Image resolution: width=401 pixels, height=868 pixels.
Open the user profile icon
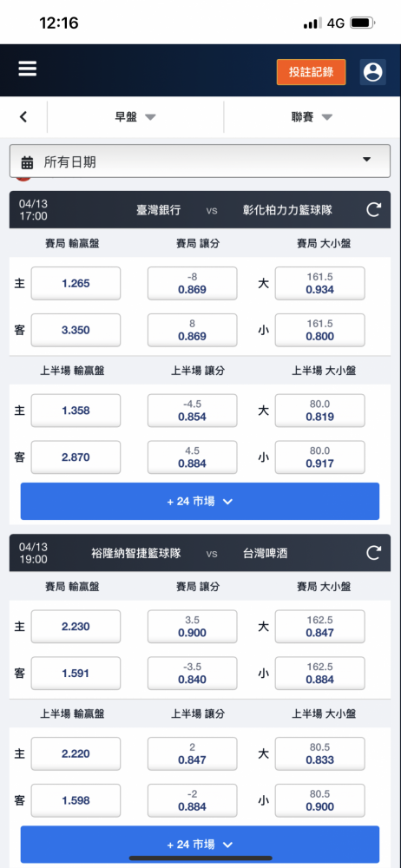point(372,72)
